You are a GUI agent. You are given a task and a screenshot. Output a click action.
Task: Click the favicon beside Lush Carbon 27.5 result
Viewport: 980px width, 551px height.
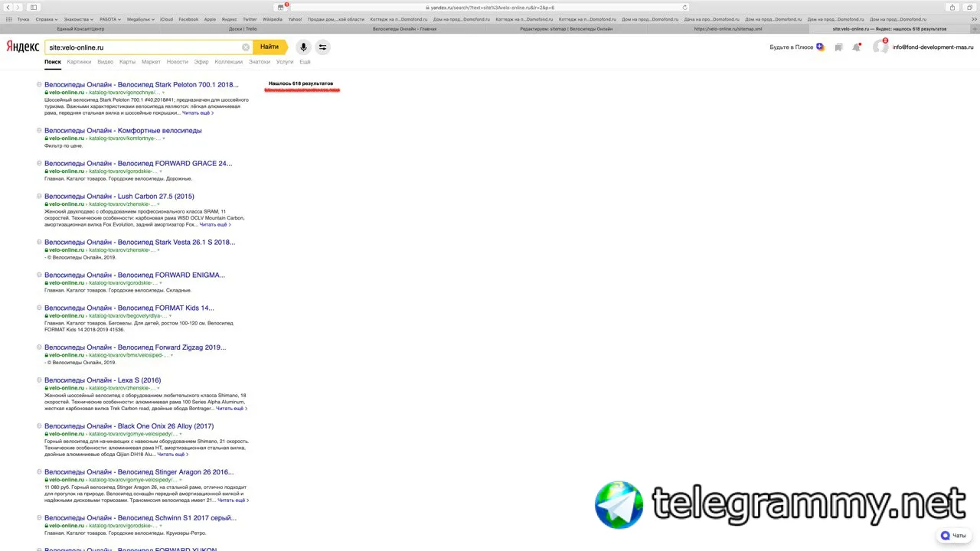tap(39, 196)
